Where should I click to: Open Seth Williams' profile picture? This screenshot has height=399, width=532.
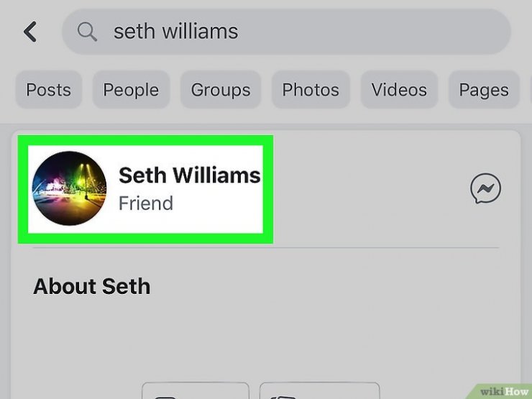[70, 188]
